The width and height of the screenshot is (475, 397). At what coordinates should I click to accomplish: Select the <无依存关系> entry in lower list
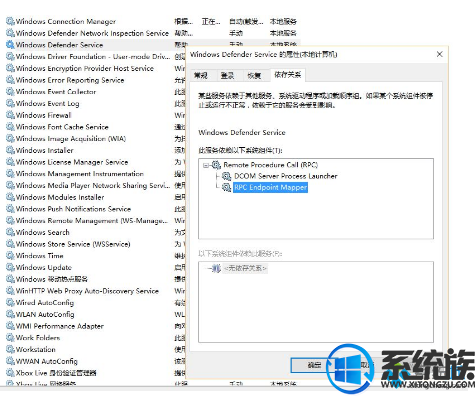(245, 268)
